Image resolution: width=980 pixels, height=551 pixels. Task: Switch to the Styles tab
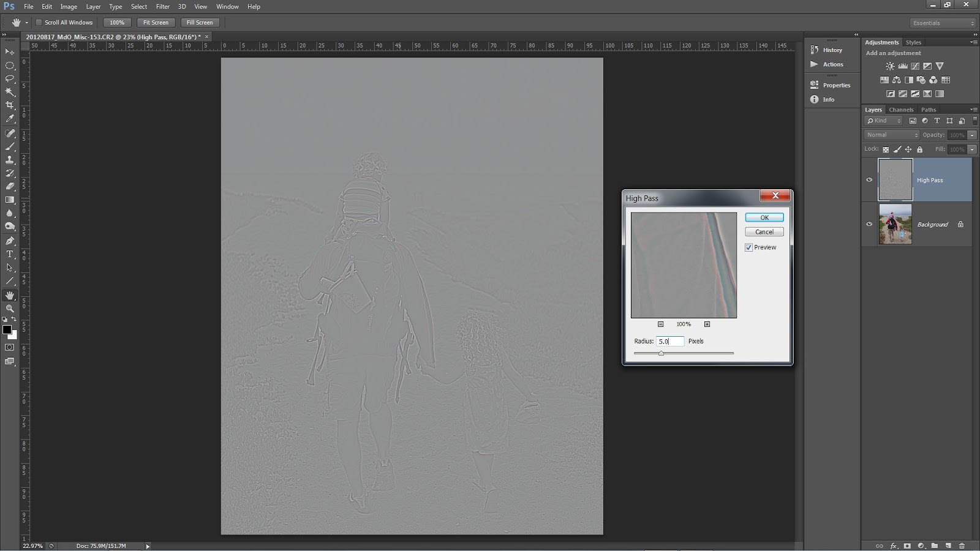pos(913,42)
